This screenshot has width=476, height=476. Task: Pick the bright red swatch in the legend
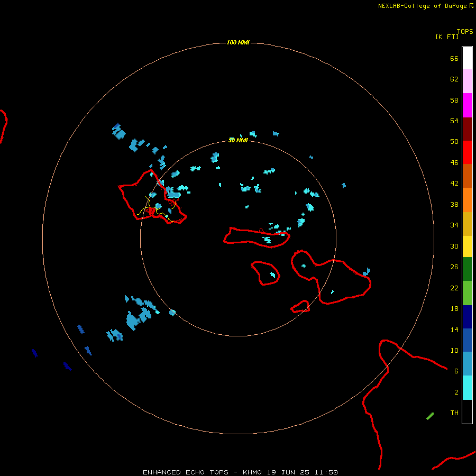click(467, 152)
